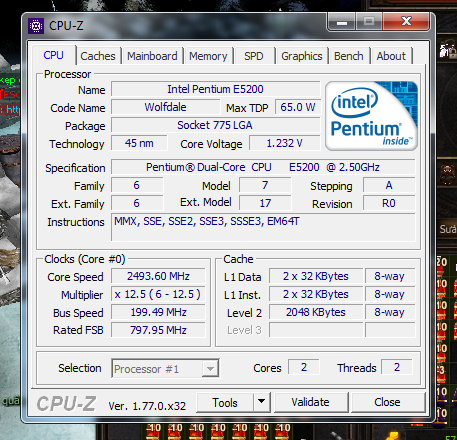Screen dimensions: 457x440
Task: Click the Tools button
Action: [225, 402]
